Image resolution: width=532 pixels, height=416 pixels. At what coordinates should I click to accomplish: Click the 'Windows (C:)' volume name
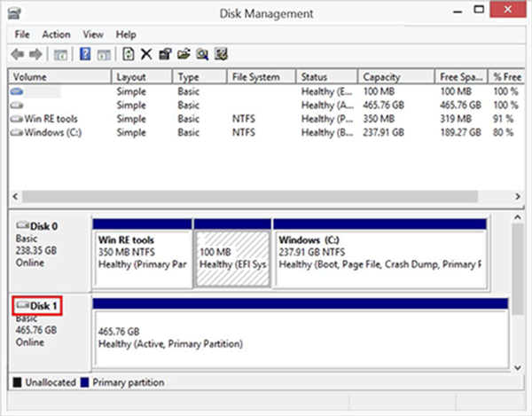(x=53, y=133)
